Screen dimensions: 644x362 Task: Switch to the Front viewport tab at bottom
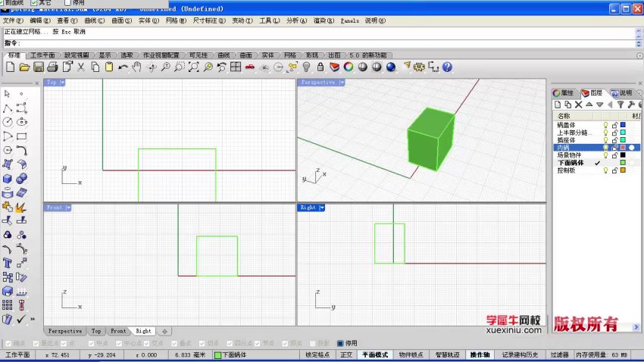118,331
